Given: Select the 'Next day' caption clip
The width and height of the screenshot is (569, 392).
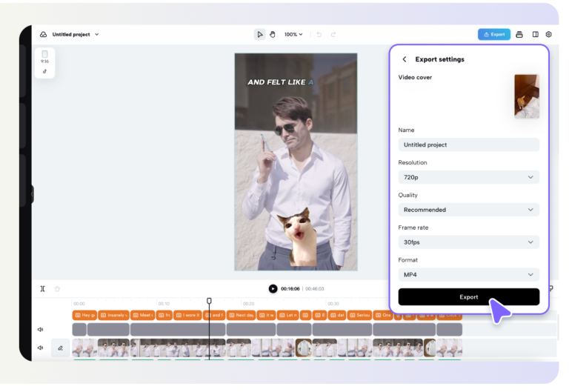Looking at the screenshot, I should click(242, 315).
